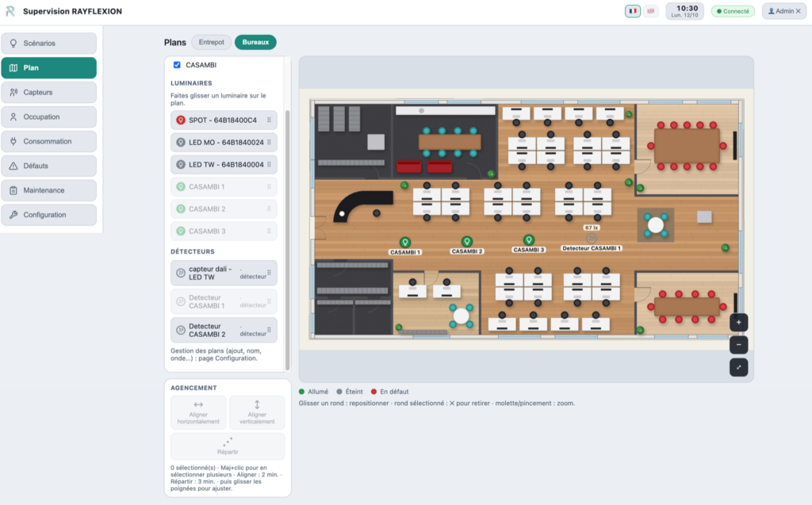Select the capteur dali - LED TW detector

224,273
